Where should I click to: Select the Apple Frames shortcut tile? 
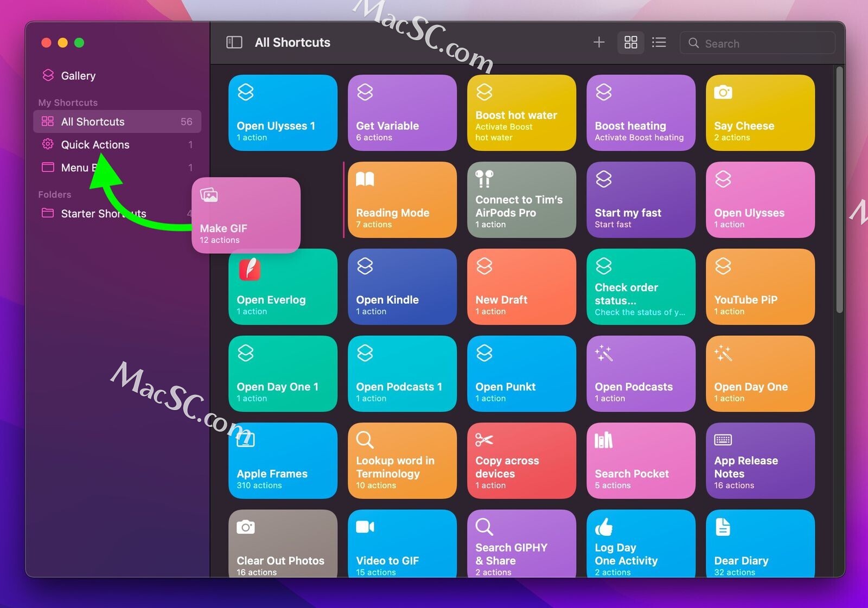coord(283,460)
